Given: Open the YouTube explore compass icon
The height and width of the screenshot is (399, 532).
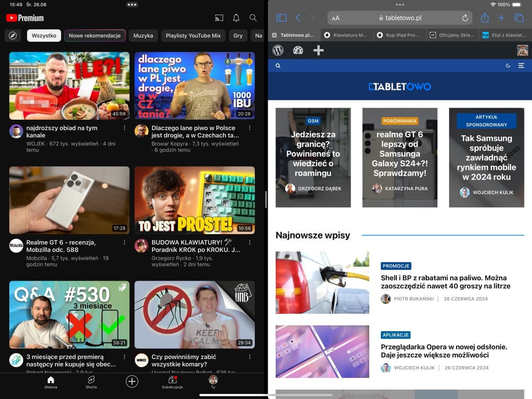Looking at the screenshot, I should click(x=13, y=35).
